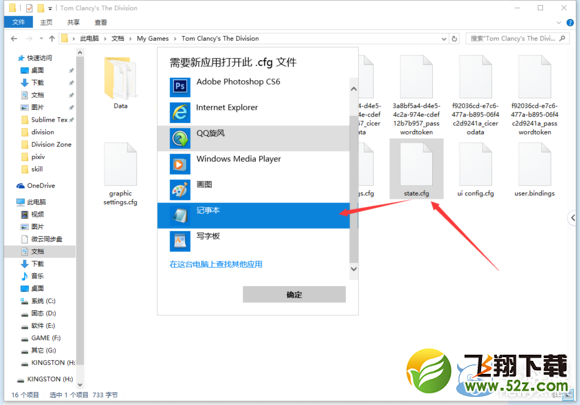Select 3a8bf5a4 passwordtoken file
The height and width of the screenshot is (405, 580).
pos(416,95)
